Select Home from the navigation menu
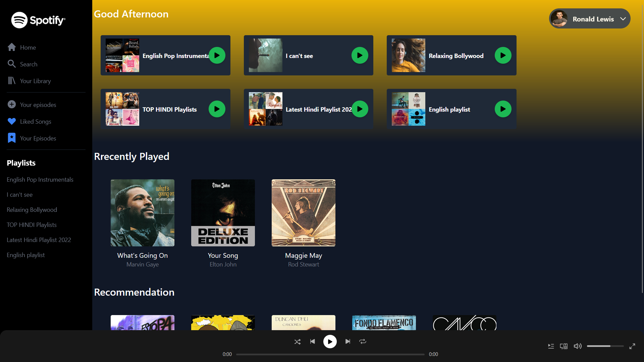Viewport: 644px width, 362px height. coord(11,47)
